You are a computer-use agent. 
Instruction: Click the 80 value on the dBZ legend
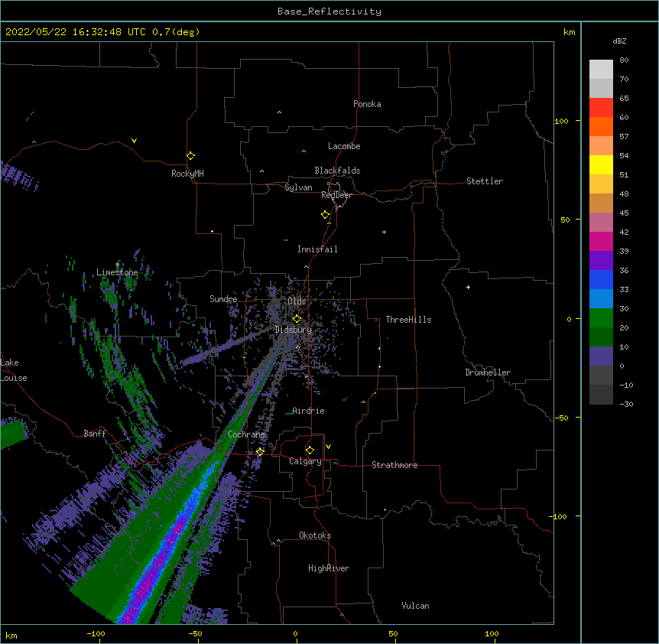click(624, 60)
